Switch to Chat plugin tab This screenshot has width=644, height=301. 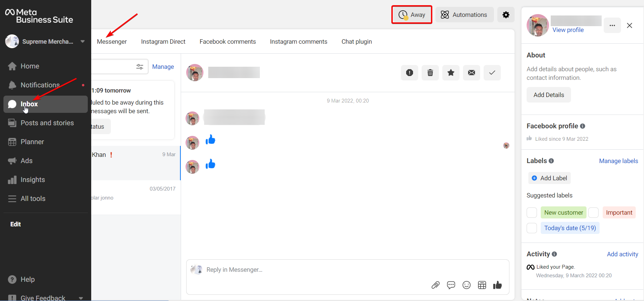pyautogui.click(x=357, y=42)
